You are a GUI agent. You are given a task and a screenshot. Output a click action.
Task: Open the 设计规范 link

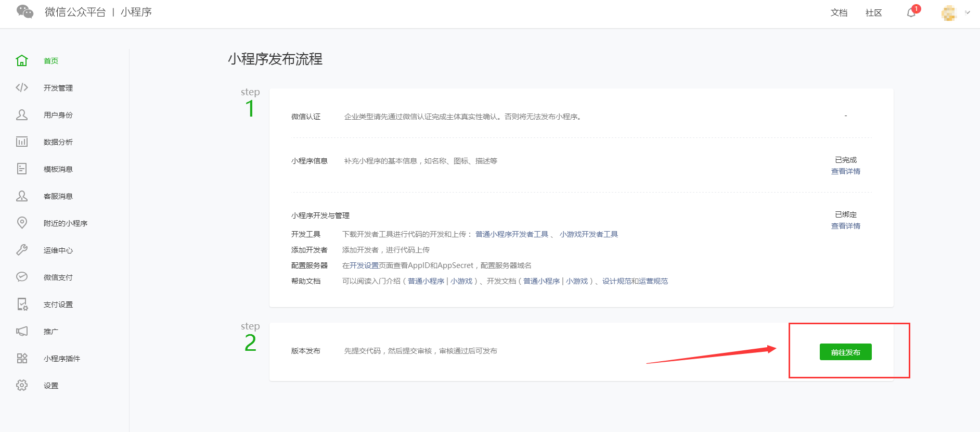(617, 281)
